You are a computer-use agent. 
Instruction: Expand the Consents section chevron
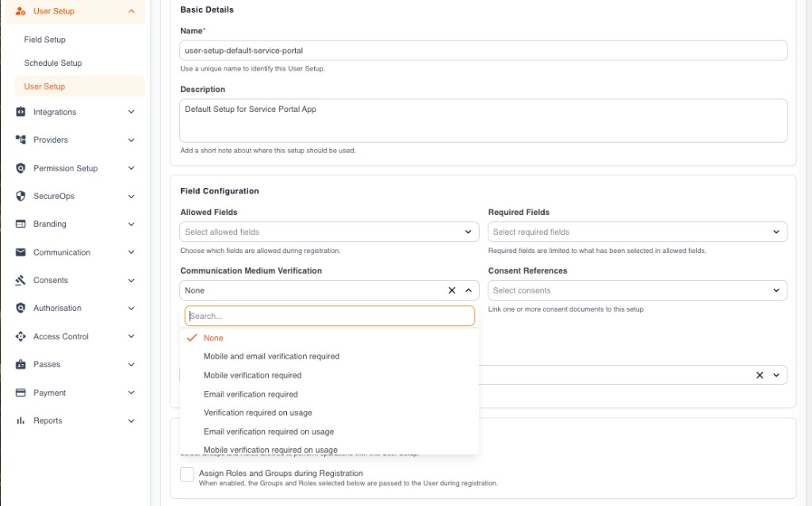pos(132,280)
